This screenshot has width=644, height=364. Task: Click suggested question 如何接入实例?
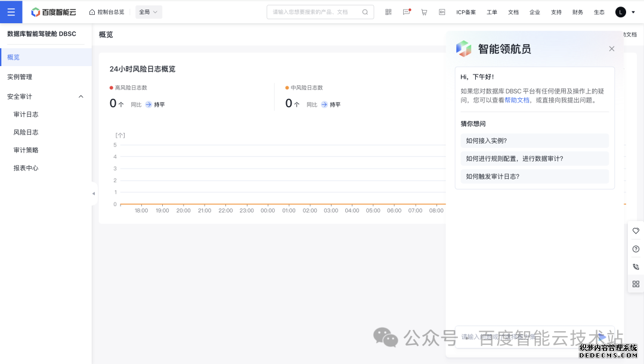(487, 141)
